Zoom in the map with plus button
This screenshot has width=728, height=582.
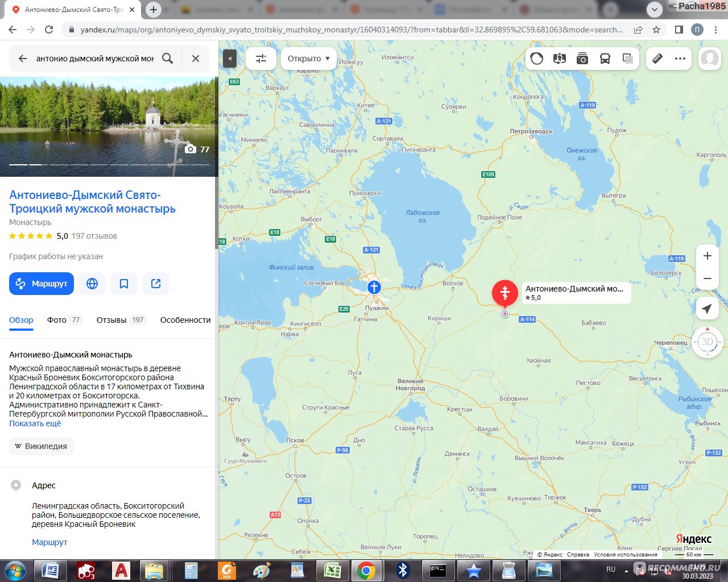[x=707, y=256]
